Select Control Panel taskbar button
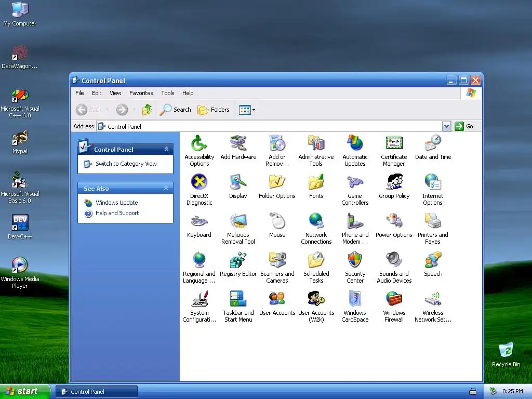532x399 pixels. pos(97,392)
